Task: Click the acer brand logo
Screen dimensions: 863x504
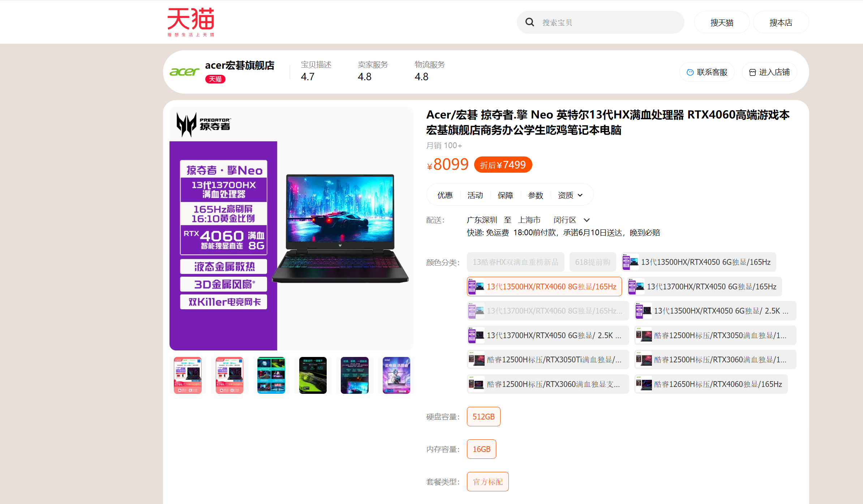Action: pyautogui.click(x=184, y=72)
